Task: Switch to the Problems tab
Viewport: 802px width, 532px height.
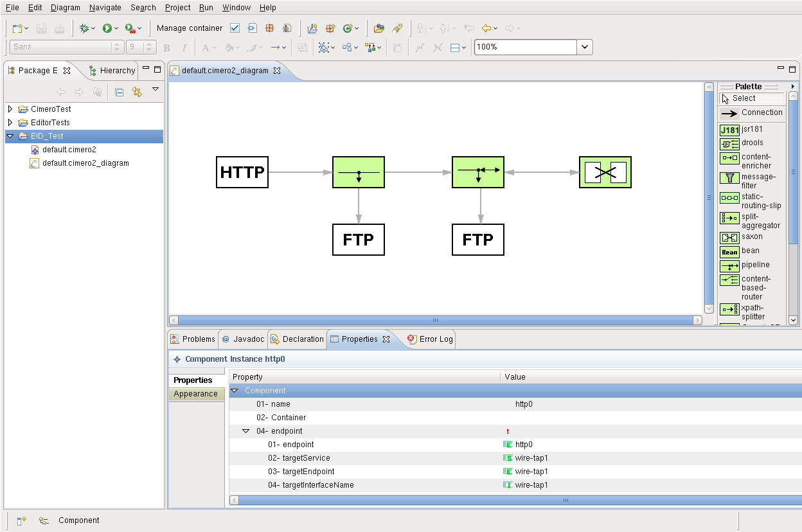Action: [x=193, y=339]
